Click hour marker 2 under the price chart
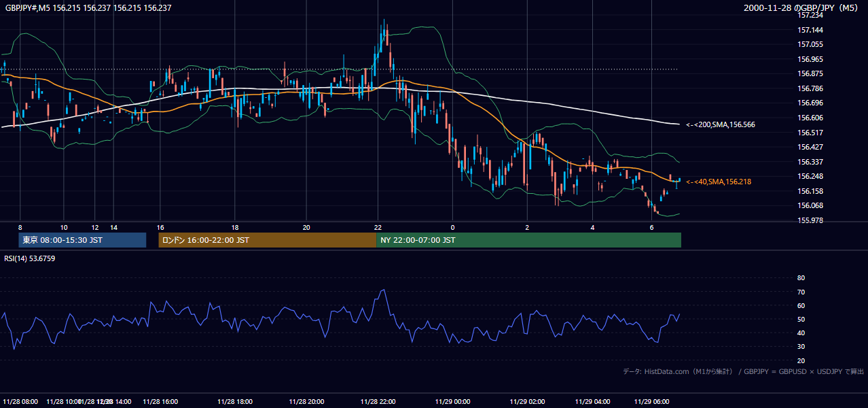 527,228
